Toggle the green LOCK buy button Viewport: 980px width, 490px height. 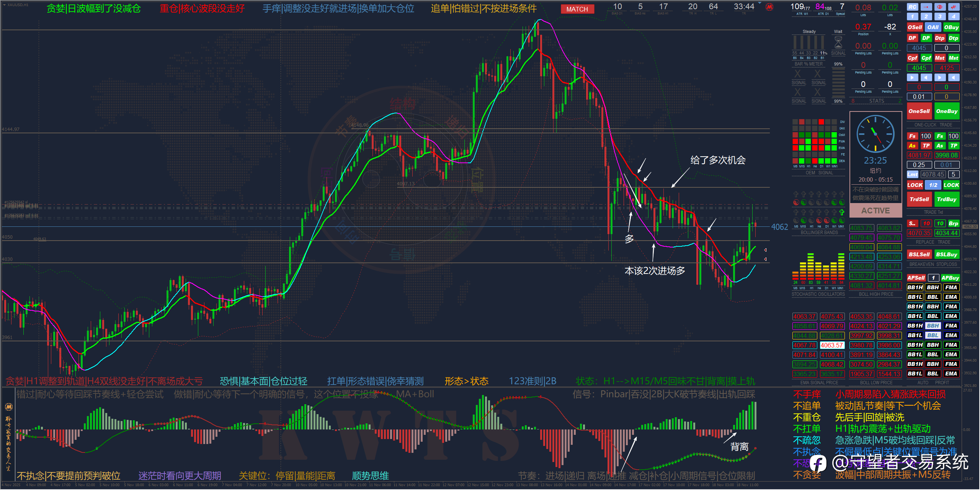[x=951, y=185]
